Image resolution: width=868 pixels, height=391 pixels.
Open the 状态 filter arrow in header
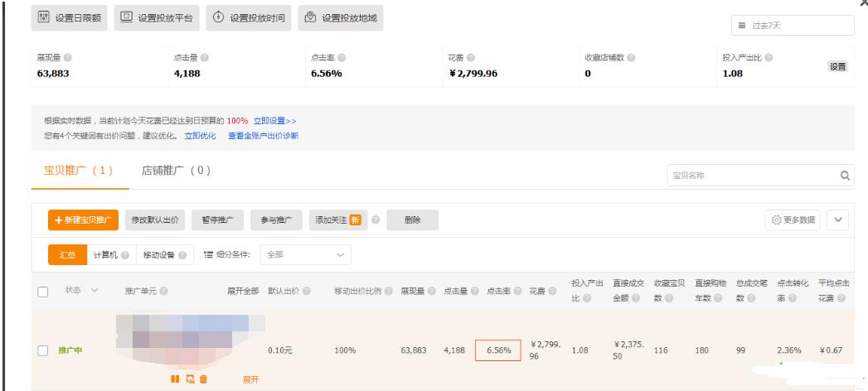pyautogui.click(x=95, y=290)
